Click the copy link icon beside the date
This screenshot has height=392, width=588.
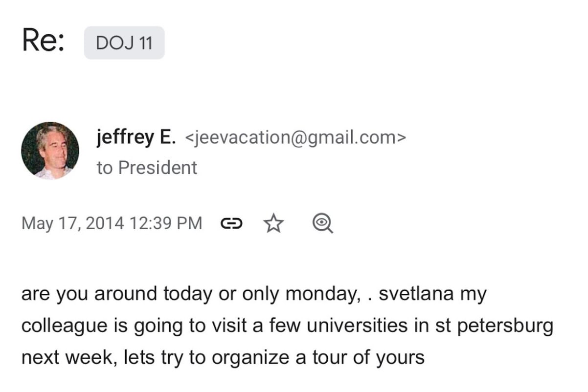pos(232,224)
